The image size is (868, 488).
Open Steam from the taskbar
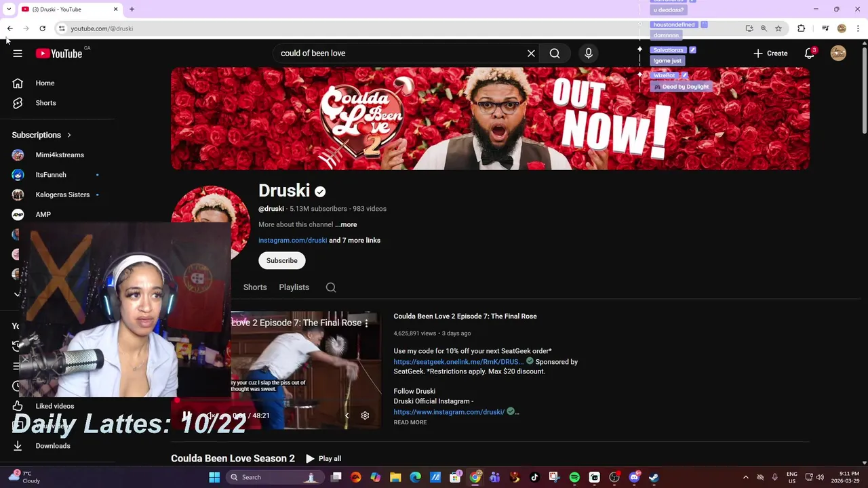654,477
